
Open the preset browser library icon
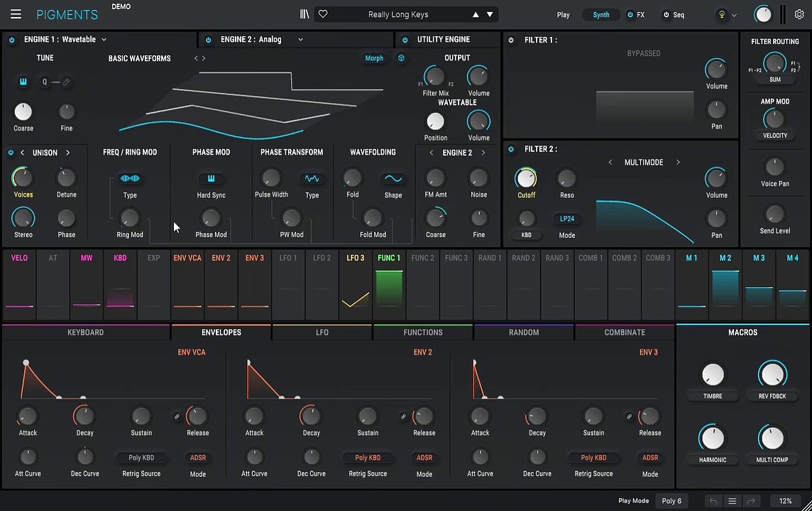[x=304, y=14]
